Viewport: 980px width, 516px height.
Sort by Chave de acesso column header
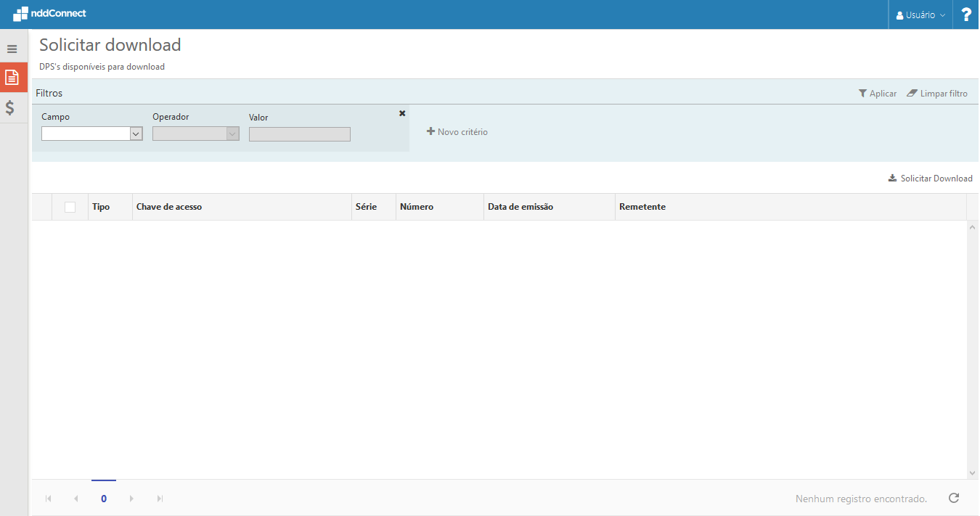(x=169, y=207)
